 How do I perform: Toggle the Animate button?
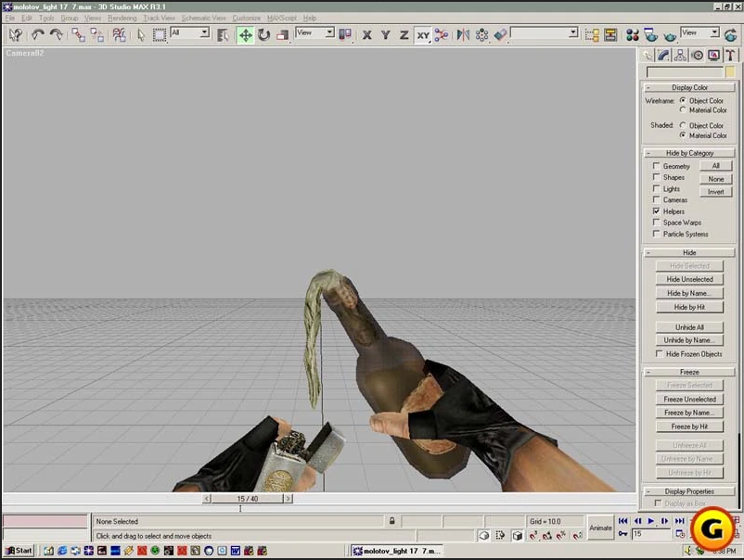(x=600, y=528)
